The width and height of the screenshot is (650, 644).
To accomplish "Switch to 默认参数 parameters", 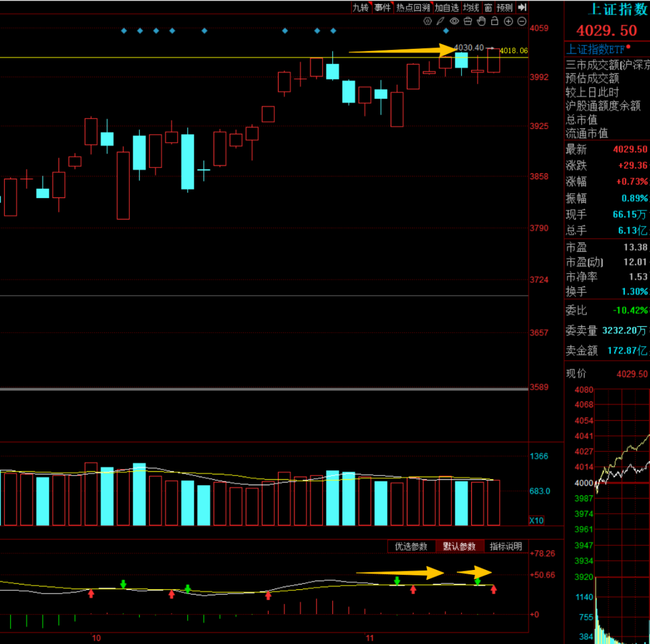I will (459, 546).
